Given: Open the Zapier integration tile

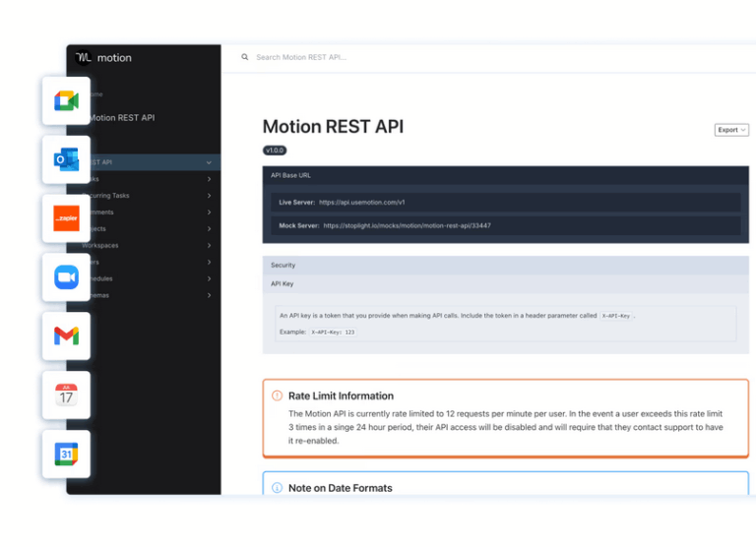Looking at the screenshot, I should pos(66,218).
